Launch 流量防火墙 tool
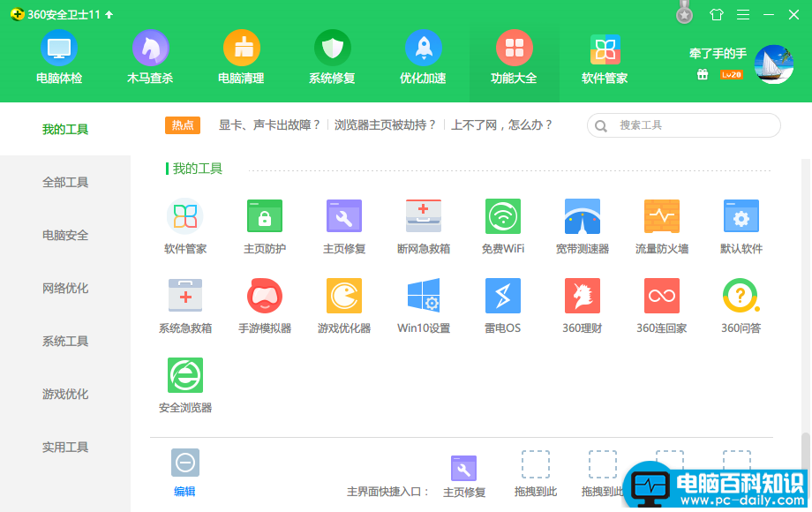812x512 pixels. coord(662,226)
